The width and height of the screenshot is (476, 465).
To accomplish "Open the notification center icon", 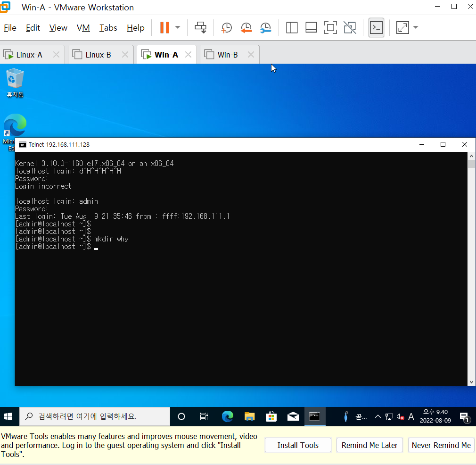I will [465, 417].
